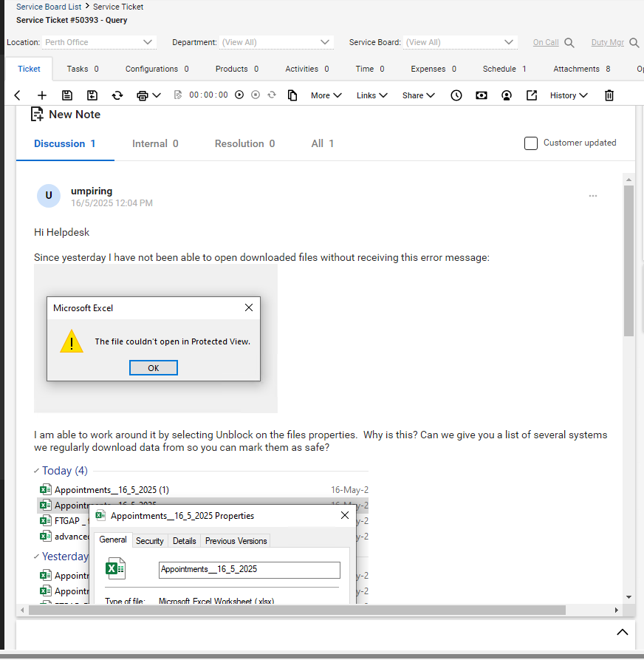Click the money bill icon in the toolbar

(x=482, y=95)
